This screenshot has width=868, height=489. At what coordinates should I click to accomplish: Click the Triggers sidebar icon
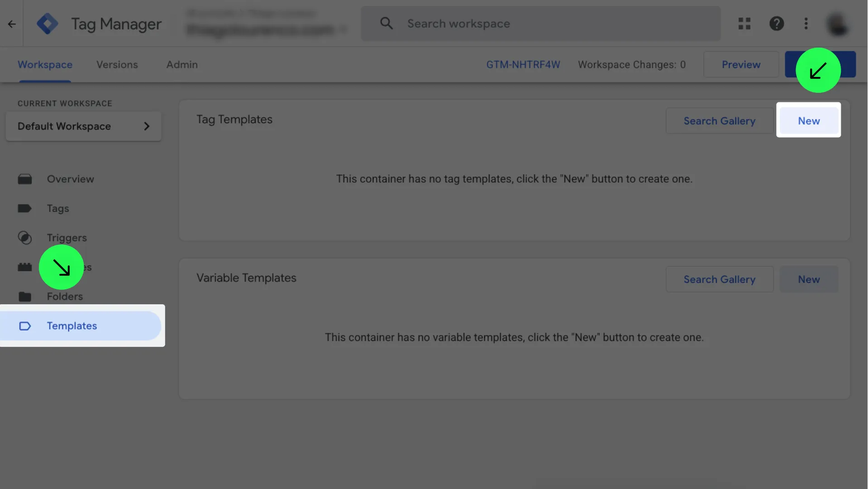click(25, 238)
